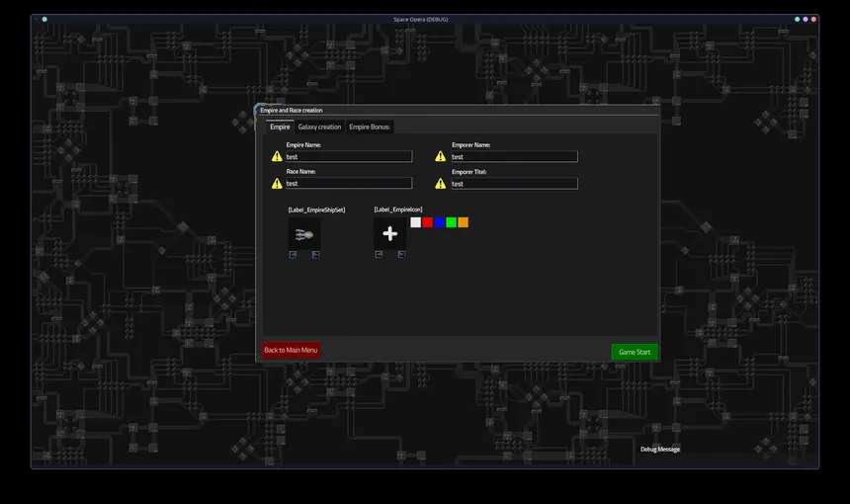The height and width of the screenshot is (504, 850).
Task: Click warning icon beside Race Name field
Action: [x=277, y=183]
